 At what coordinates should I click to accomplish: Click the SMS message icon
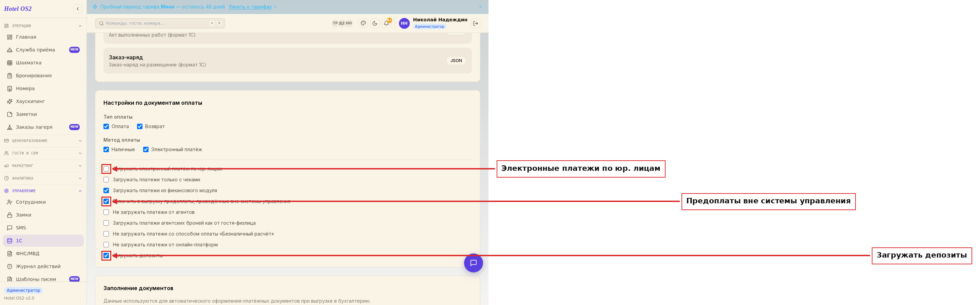pos(10,228)
